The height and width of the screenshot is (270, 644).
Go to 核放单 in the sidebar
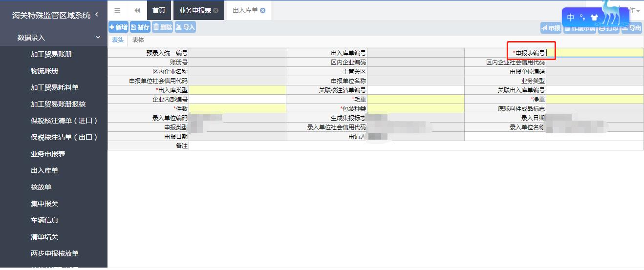41,187
